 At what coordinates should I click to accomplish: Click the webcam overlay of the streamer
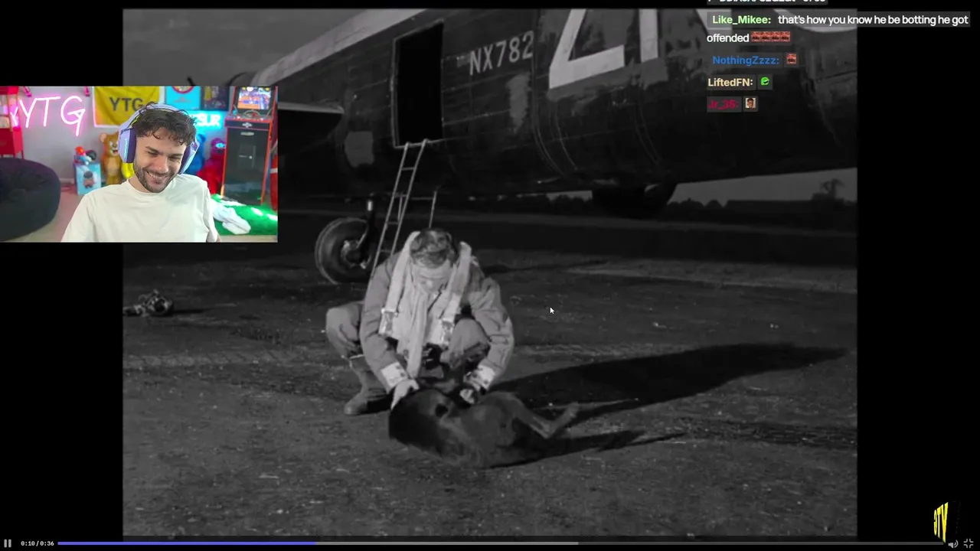coord(139,164)
